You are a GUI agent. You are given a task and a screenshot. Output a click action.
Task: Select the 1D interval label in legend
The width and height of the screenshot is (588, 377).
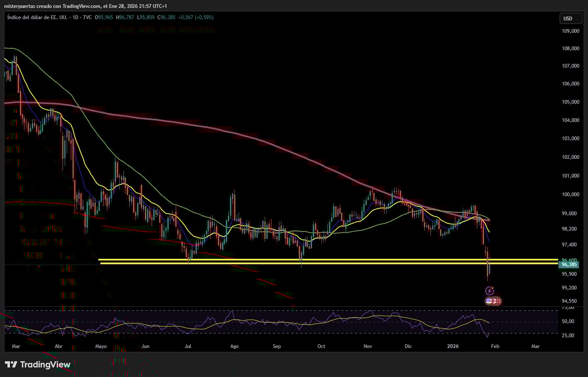coord(75,17)
